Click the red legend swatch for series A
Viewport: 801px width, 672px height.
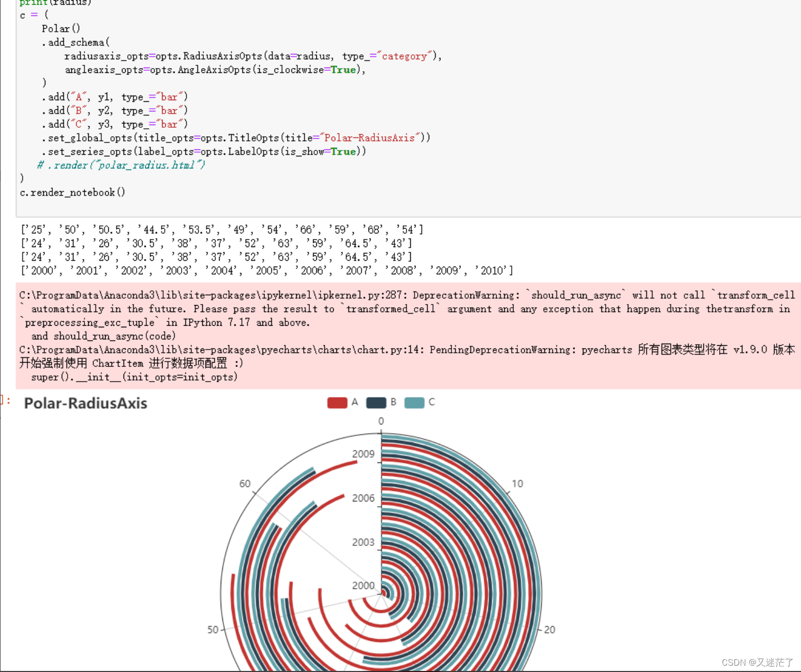pyautogui.click(x=338, y=402)
